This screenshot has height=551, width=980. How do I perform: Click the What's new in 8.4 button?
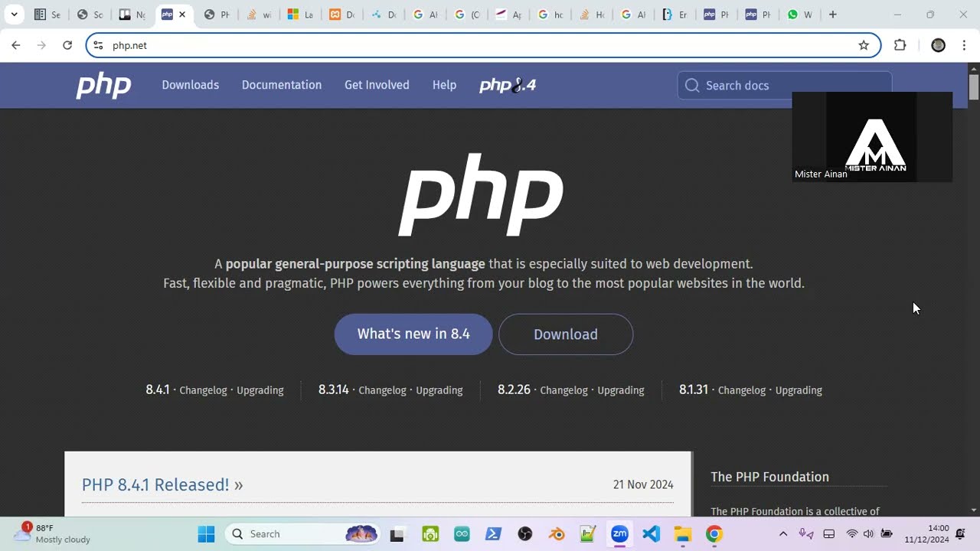[413, 334]
